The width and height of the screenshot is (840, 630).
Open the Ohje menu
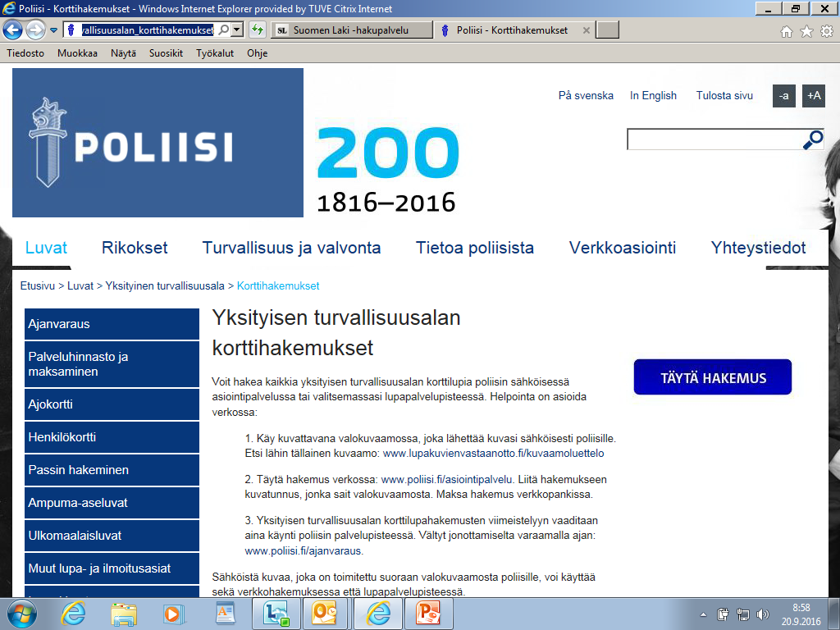click(x=257, y=53)
